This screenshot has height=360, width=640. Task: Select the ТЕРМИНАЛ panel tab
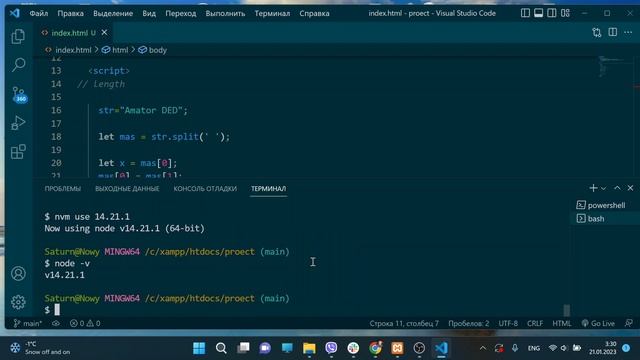pos(268,189)
